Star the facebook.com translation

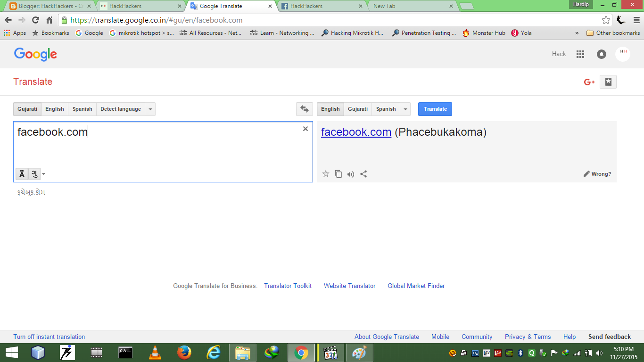(326, 174)
